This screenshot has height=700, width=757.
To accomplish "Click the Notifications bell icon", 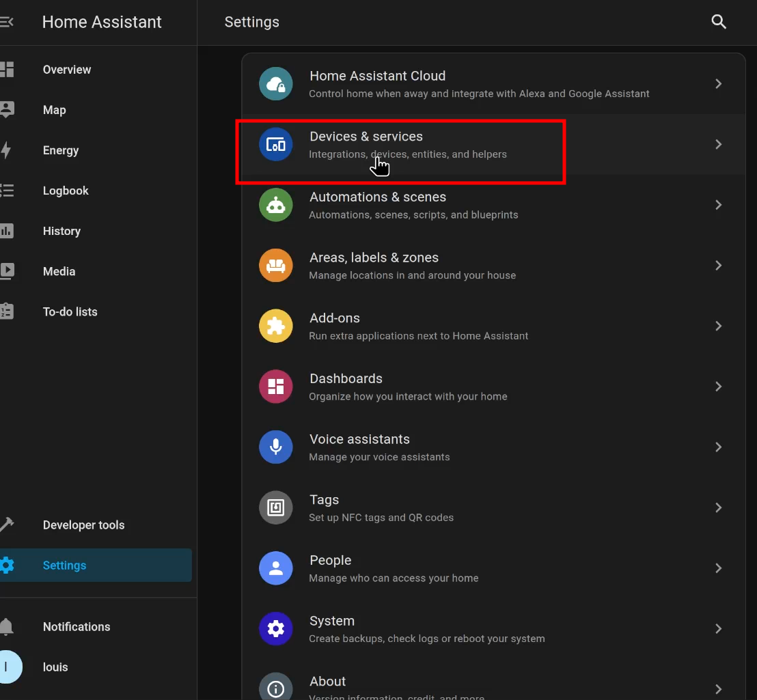I will tap(6, 627).
